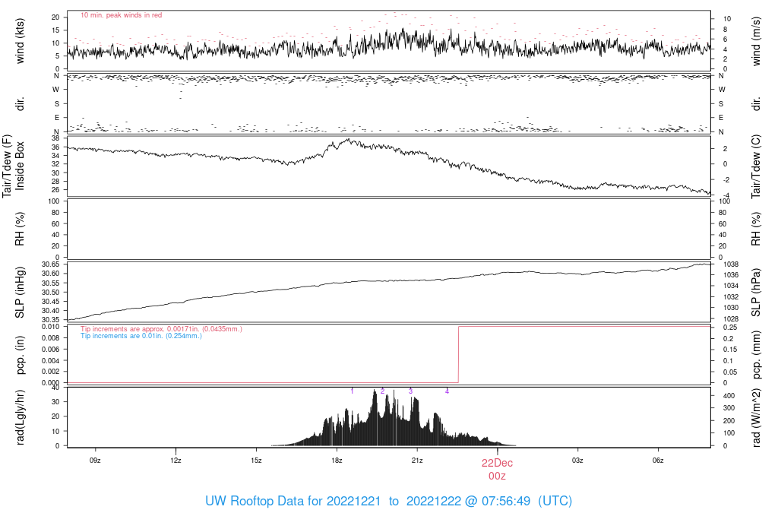Click the 'UW Rooftop Data' chart title
This screenshot has width=778, height=532.
[x=388, y=501]
